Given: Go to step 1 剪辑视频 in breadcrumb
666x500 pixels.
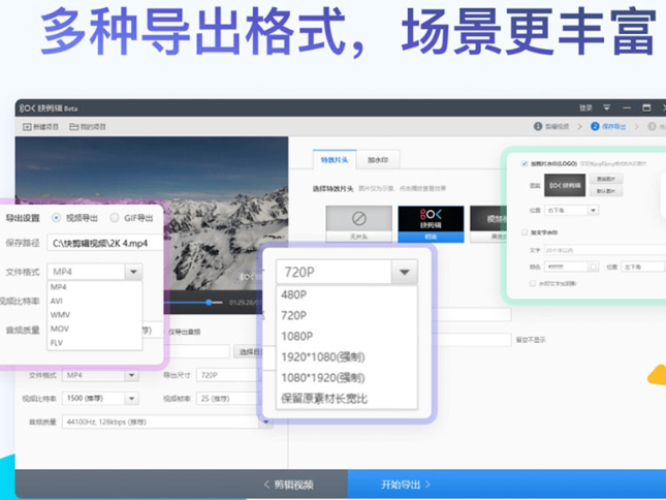Looking at the screenshot, I should (x=551, y=126).
